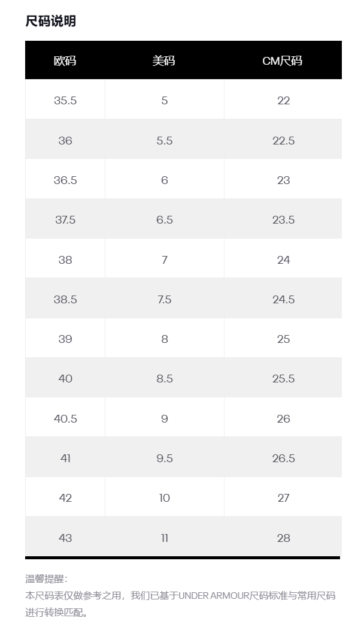Click the 欧码 column header
The height and width of the screenshot is (624, 364).
[x=65, y=61]
